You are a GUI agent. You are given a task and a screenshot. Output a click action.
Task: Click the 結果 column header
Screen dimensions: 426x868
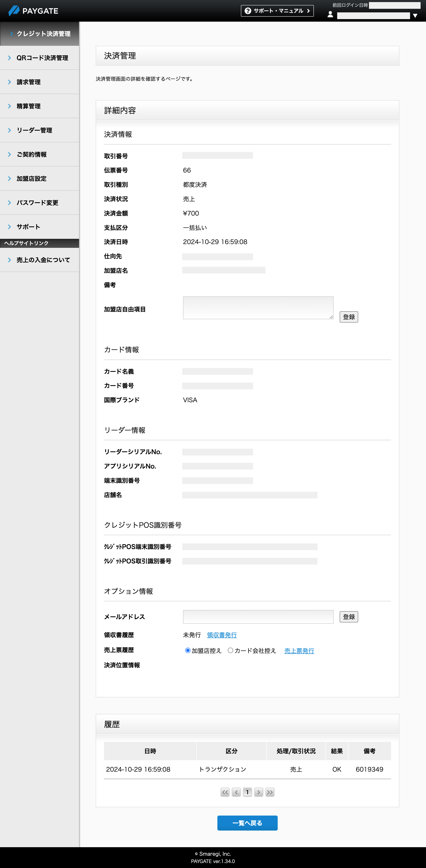pos(337,751)
